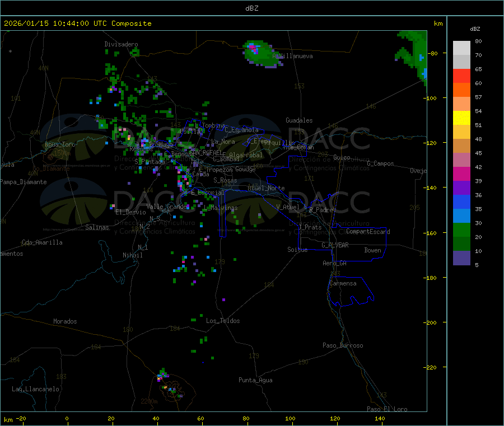The image size is (504, 426).
Task: Click the A_Villanueva station label
Action: pyautogui.click(x=292, y=56)
